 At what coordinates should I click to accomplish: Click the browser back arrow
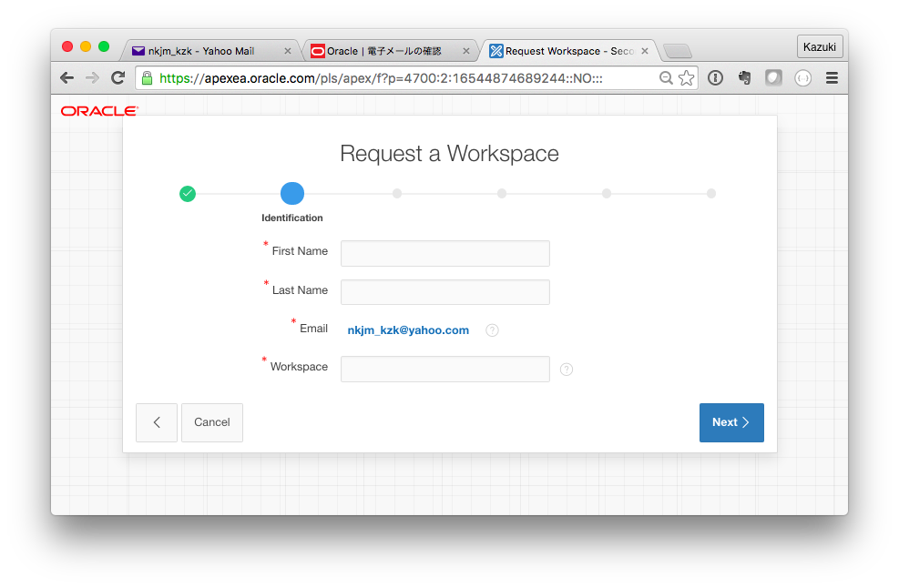click(x=67, y=78)
